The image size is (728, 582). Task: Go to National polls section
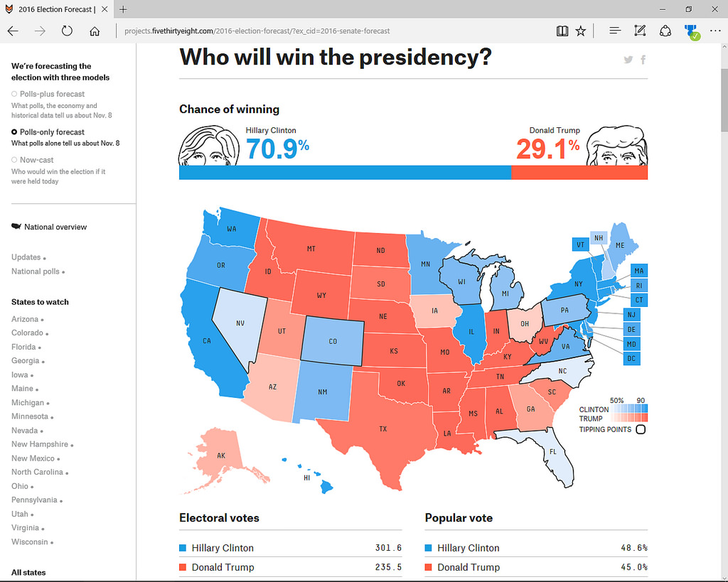coord(36,271)
